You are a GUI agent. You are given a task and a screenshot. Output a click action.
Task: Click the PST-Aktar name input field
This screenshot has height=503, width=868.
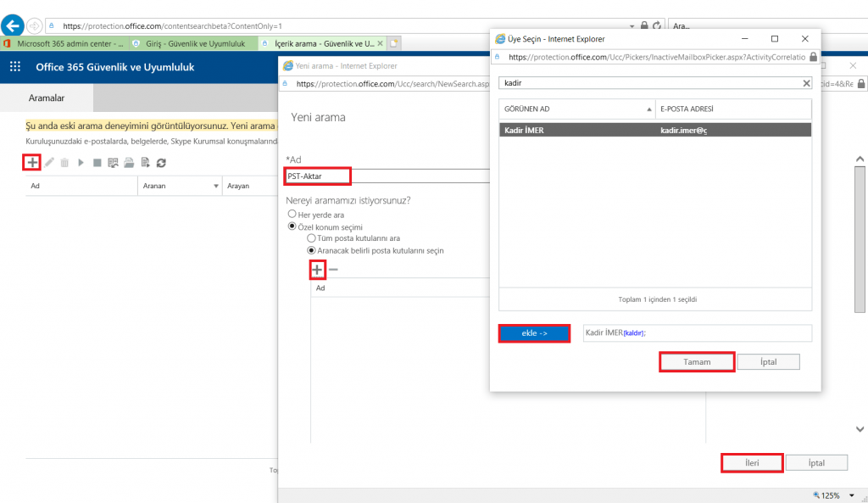point(317,176)
